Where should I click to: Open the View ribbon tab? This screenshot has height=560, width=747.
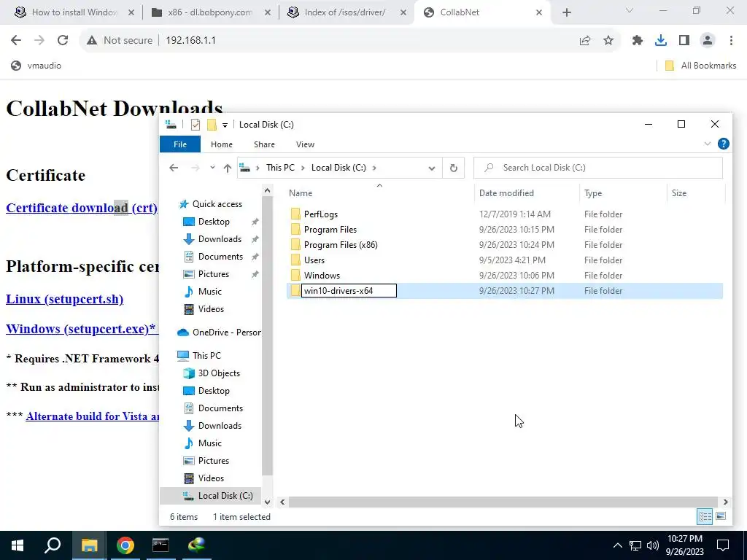pos(305,144)
